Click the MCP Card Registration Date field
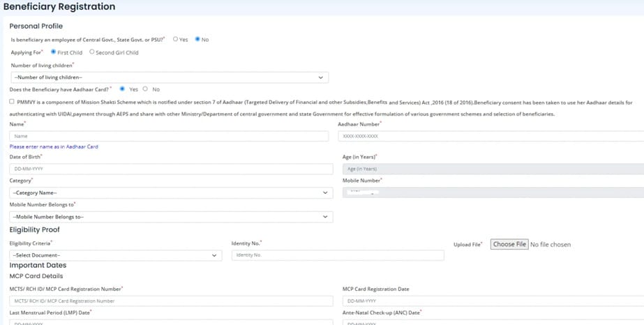644x325 pixels. click(x=493, y=301)
